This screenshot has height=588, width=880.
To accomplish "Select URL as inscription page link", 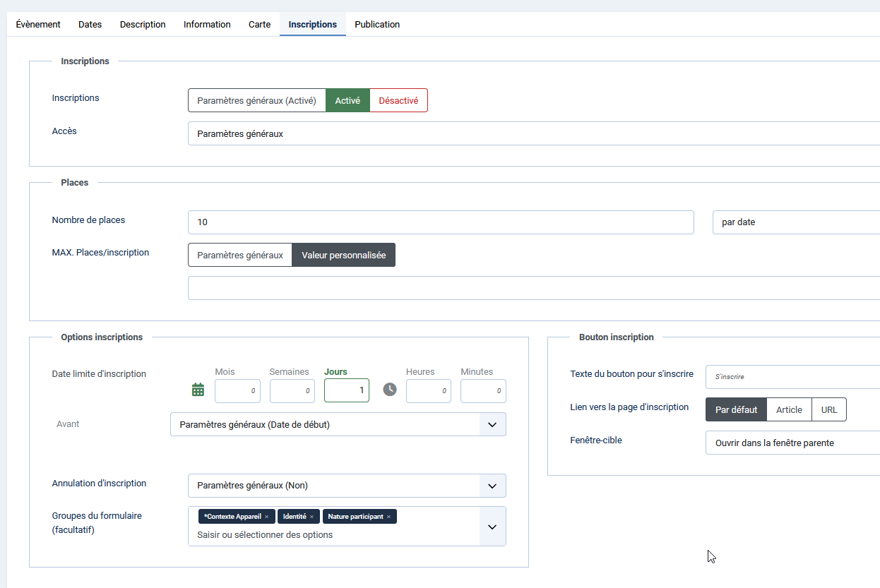I will click(x=829, y=409).
